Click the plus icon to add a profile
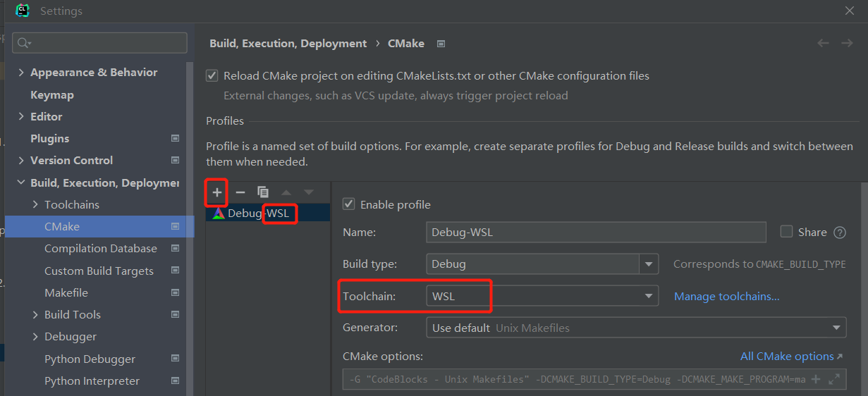Screen dimensions: 868x396 pos(217,192)
